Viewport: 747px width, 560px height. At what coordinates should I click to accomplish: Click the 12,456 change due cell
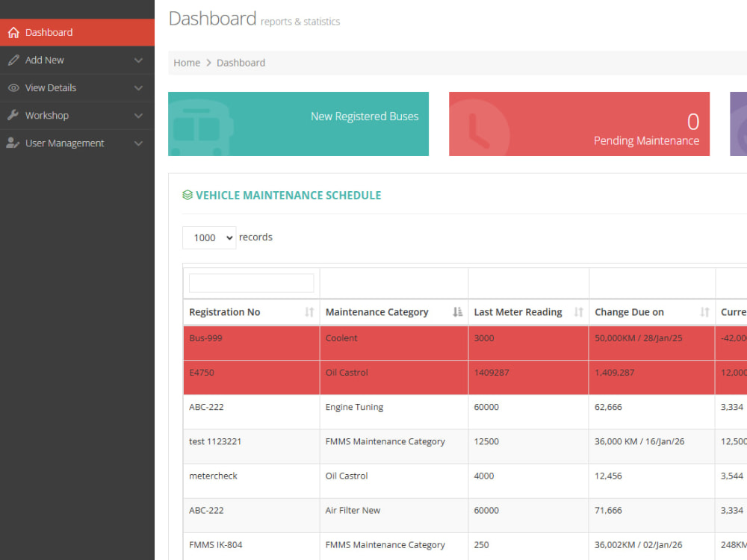click(x=652, y=480)
